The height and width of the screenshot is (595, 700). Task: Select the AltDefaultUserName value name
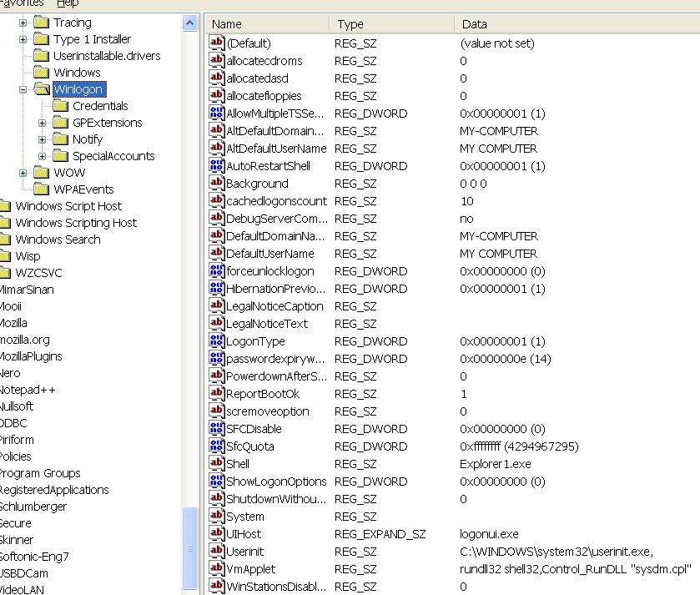point(276,149)
